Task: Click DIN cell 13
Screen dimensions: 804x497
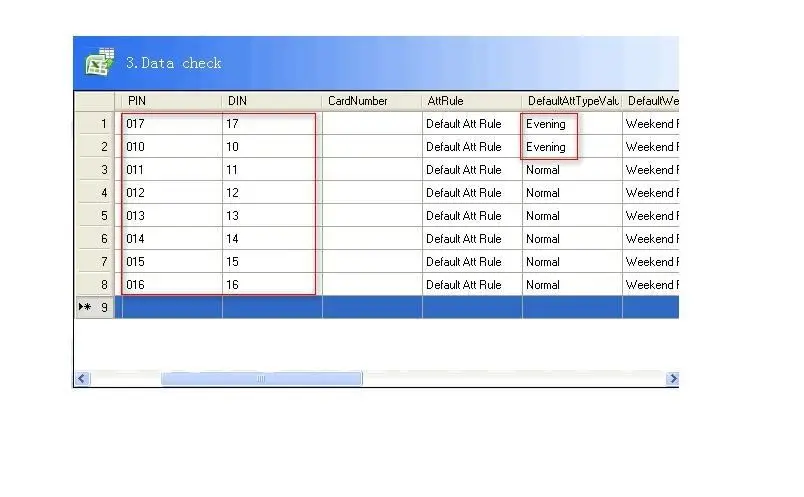Action: click(x=272, y=216)
